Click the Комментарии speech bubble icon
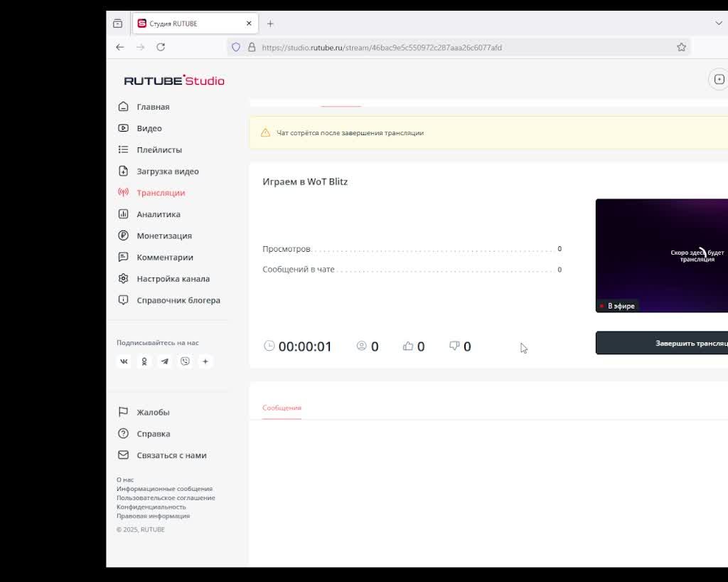This screenshot has width=728, height=582. 123,257
